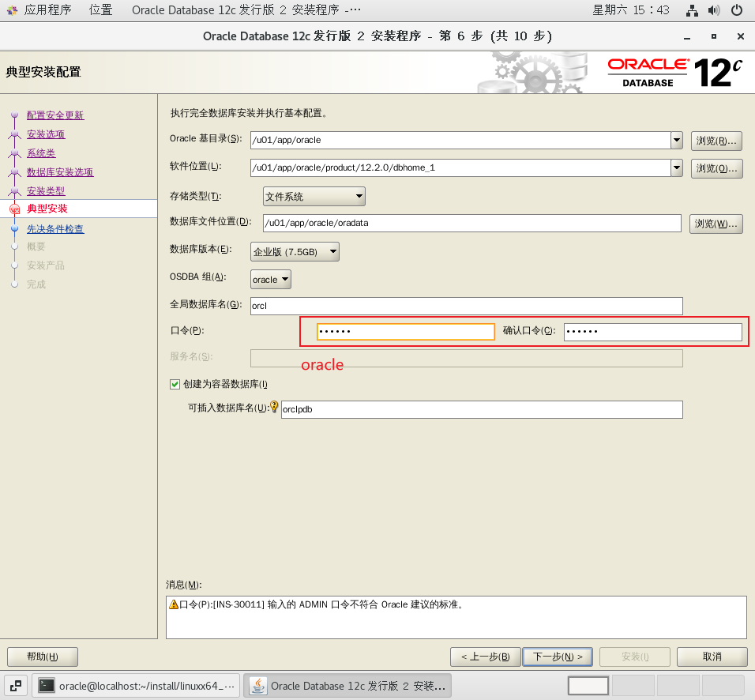Open the power menu icon
Image resolution: width=755 pixels, height=700 pixels.
[x=737, y=10]
